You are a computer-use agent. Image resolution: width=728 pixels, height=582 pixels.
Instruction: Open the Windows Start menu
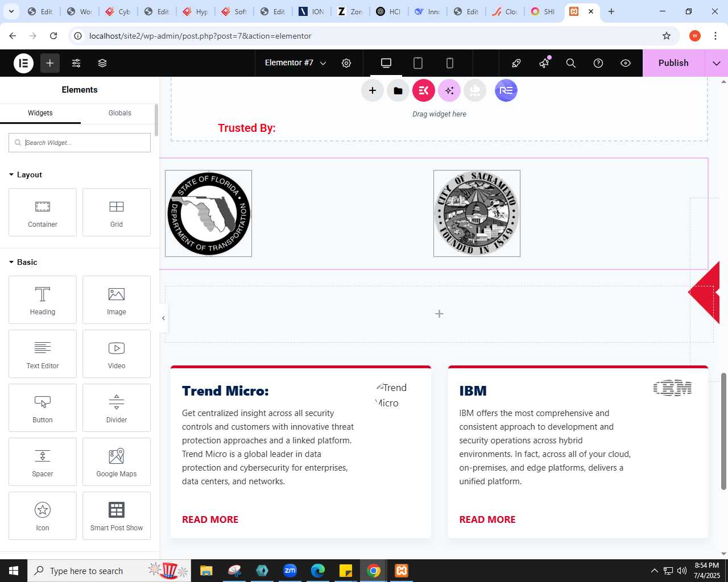coord(14,571)
